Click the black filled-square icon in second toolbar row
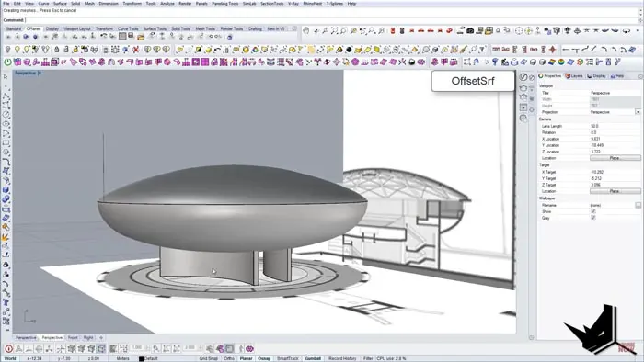Image resolution: width=644 pixels, height=362 pixels. (x=199, y=50)
